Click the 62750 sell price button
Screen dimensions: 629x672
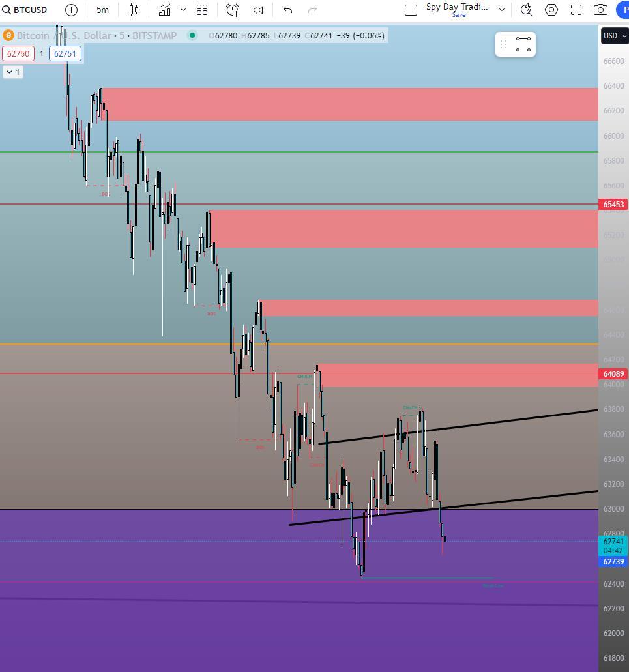point(18,54)
